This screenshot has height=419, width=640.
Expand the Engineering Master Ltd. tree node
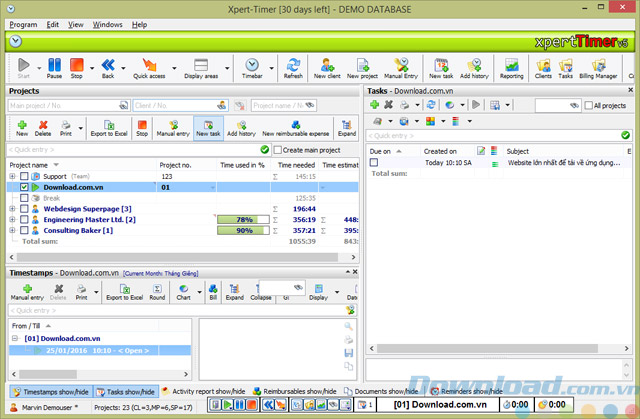click(x=12, y=219)
